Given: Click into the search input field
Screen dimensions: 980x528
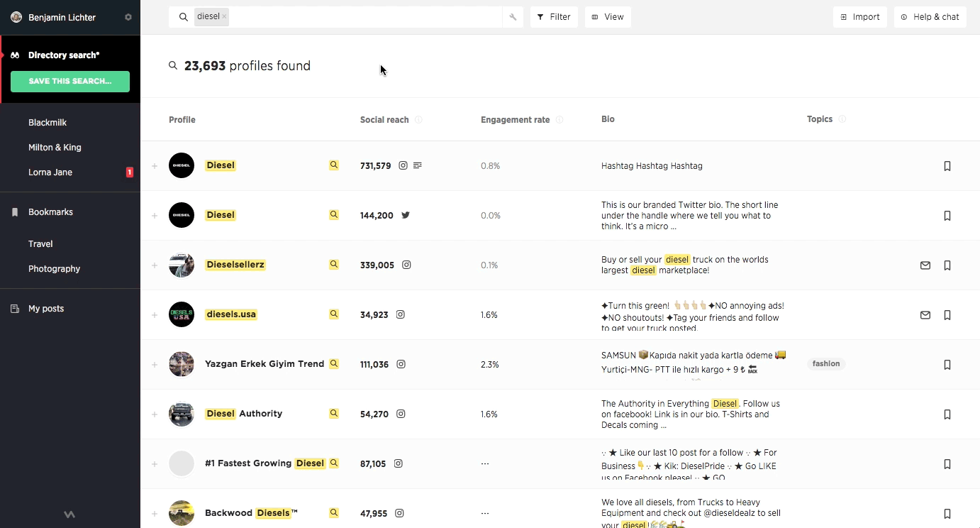Looking at the screenshot, I should coord(365,17).
